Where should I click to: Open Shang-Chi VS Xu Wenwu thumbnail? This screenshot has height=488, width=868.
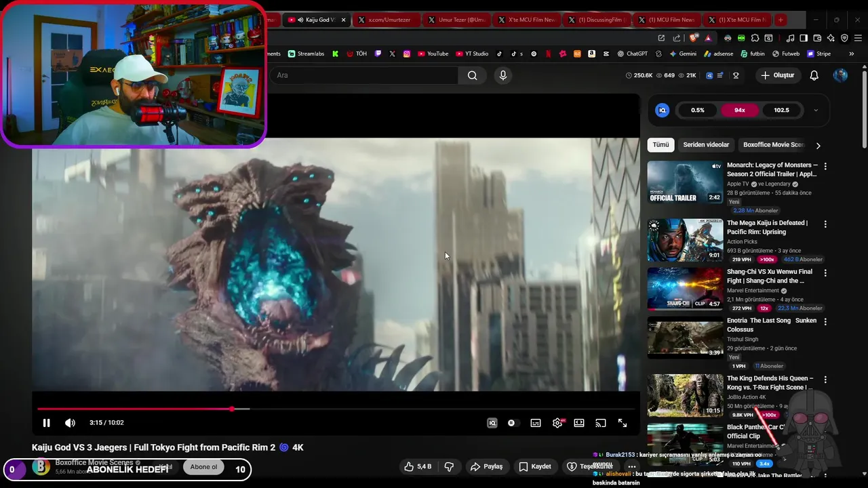tap(685, 289)
